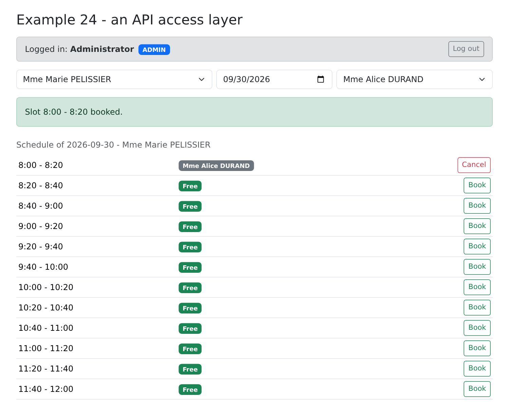
Task: Open the calendar picker icon in date field
Action: point(320,79)
